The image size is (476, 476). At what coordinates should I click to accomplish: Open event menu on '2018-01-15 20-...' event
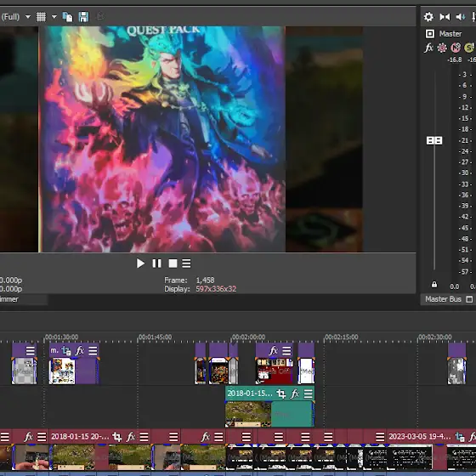[144, 437]
